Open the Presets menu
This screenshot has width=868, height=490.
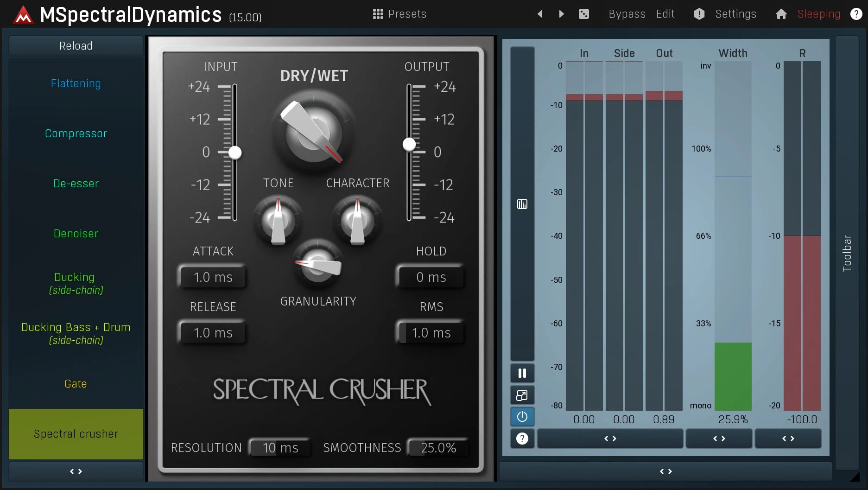399,14
